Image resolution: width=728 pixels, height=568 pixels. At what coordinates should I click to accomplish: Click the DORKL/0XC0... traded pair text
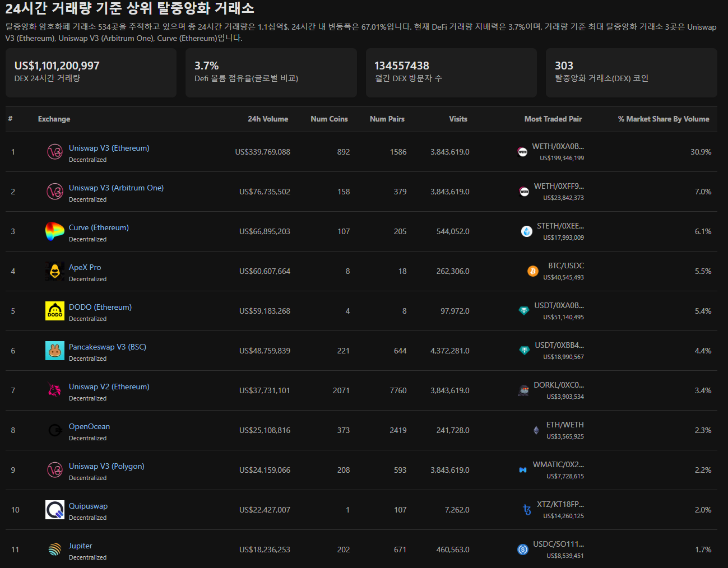pyautogui.click(x=559, y=385)
